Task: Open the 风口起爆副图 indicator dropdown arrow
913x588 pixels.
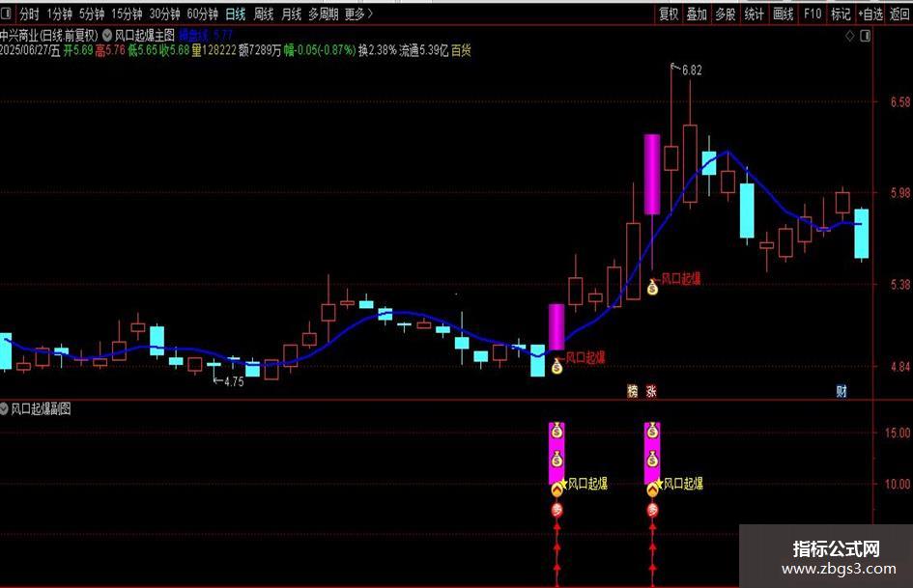Action: (4, 408)
